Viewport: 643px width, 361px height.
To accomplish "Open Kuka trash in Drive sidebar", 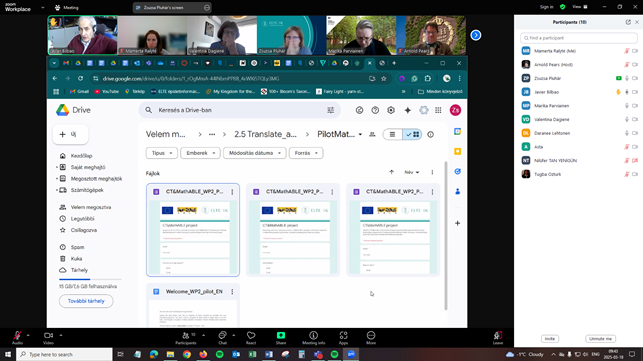I will [76, 258].
